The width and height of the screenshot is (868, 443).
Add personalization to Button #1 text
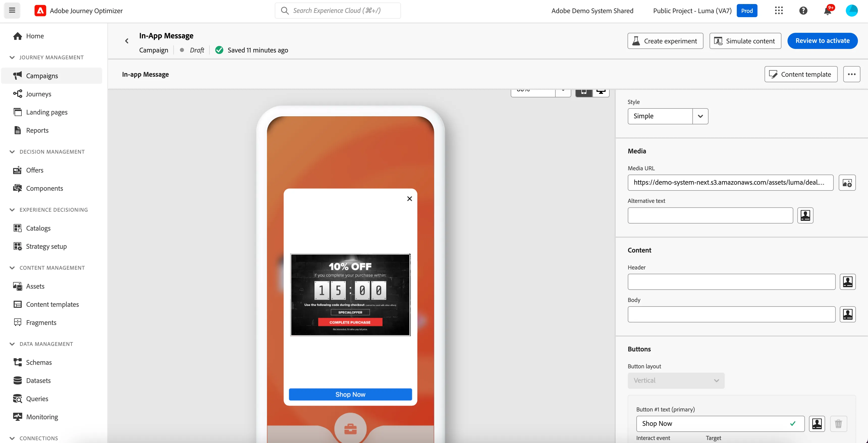(817, 424)
